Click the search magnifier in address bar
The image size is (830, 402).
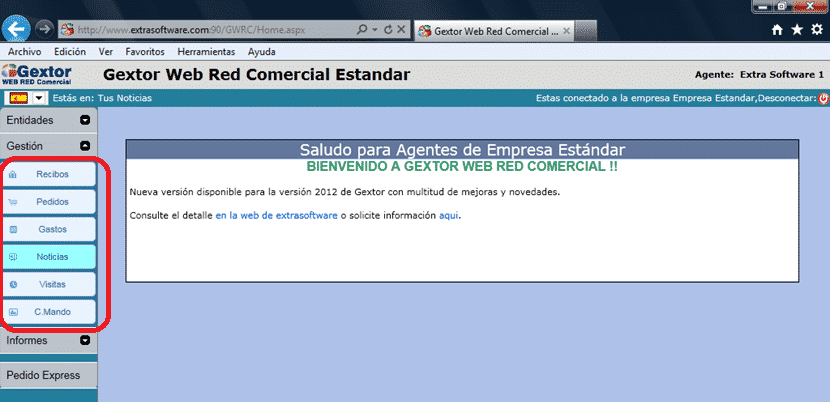tap(363, 30)
